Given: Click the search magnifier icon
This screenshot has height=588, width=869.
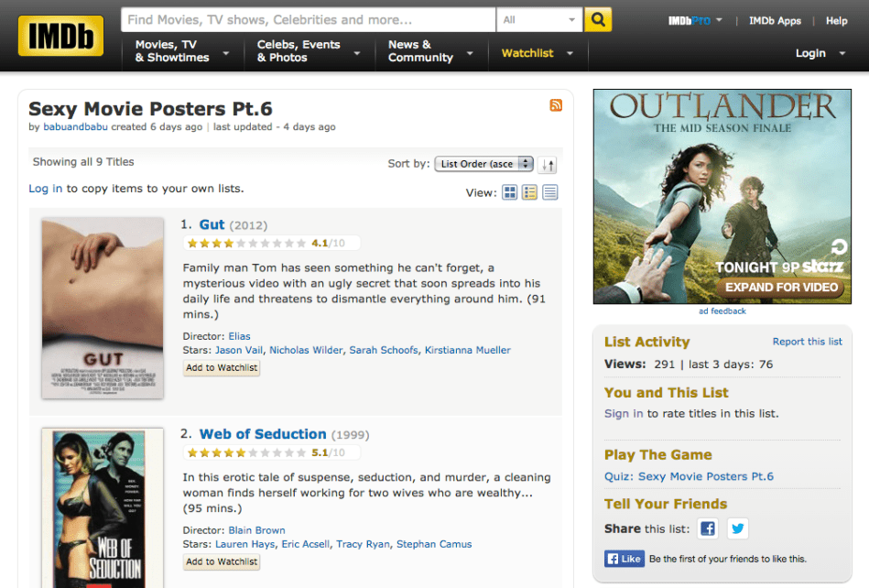Looking at the screenshot, I should pos(598,18).
